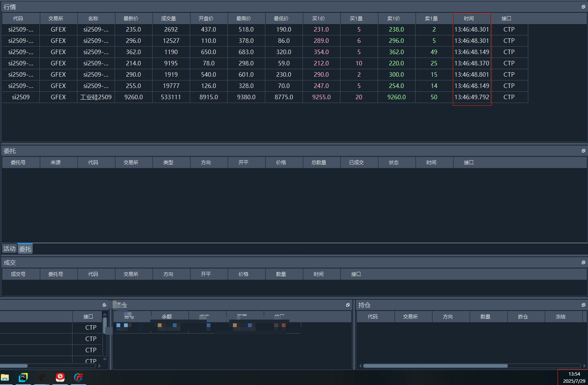Image resolution: width=588 pixels, height=385 pixels.
Task: Select latest price cell 9260.0
Action: (133, 97)
